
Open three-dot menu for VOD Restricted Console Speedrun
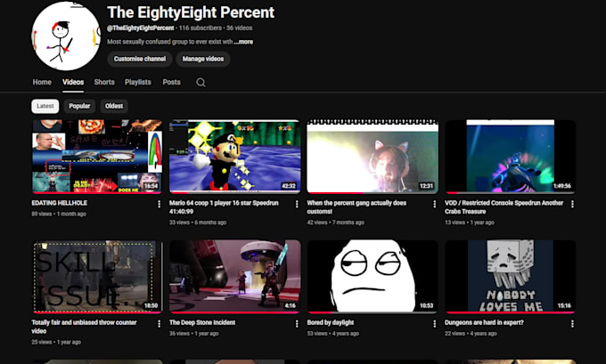coord(572,204)
